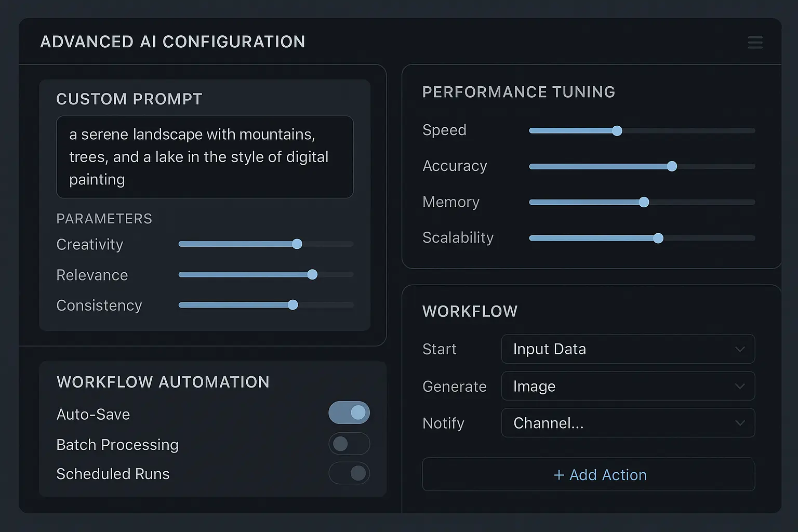798x532 pixels.
Task: Open the hamburger menu icon
Action: pyautogui.click(x=755, y=42)
